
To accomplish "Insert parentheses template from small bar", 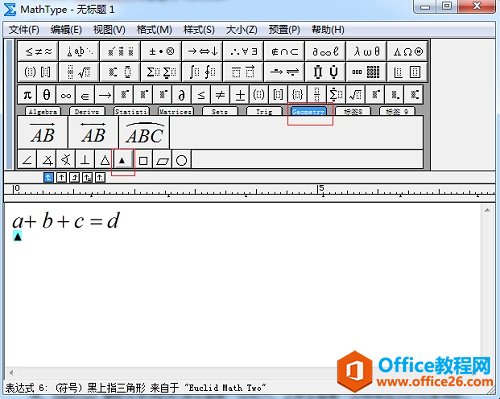I will [x=259, y=95].
